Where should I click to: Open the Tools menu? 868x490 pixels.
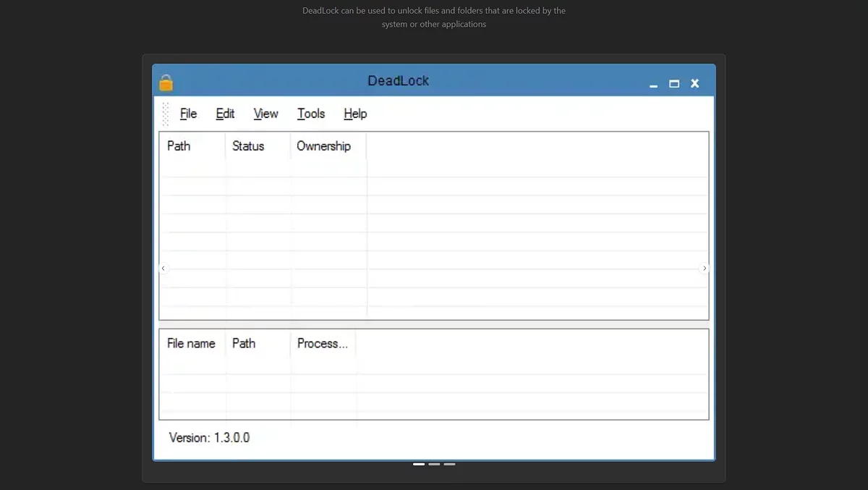[x=311, y=114]
